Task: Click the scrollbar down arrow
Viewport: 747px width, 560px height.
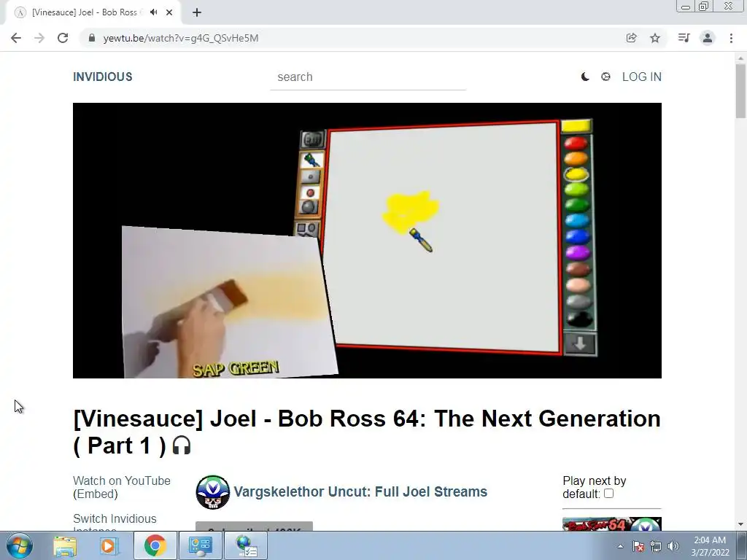Action: (x=740, y=524)
